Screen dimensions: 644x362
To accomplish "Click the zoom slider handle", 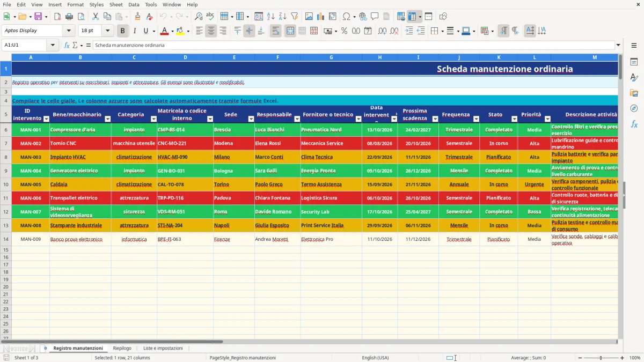I will (x=601, y=358).
